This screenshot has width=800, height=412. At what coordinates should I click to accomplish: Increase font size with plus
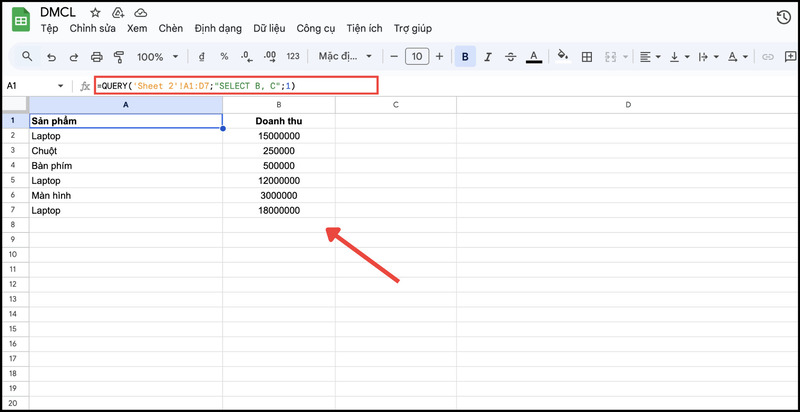click(x=439, y=57)
